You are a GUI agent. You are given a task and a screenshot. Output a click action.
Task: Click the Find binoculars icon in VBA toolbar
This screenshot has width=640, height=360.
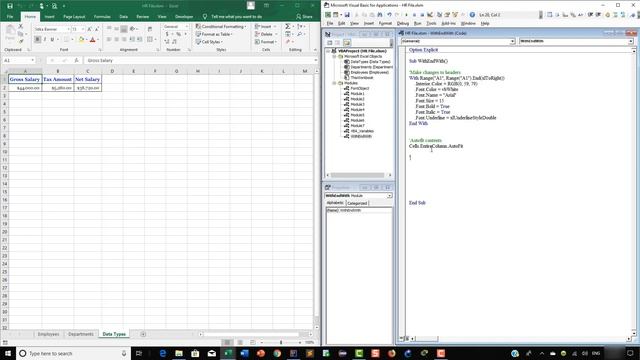coord(380,15)
